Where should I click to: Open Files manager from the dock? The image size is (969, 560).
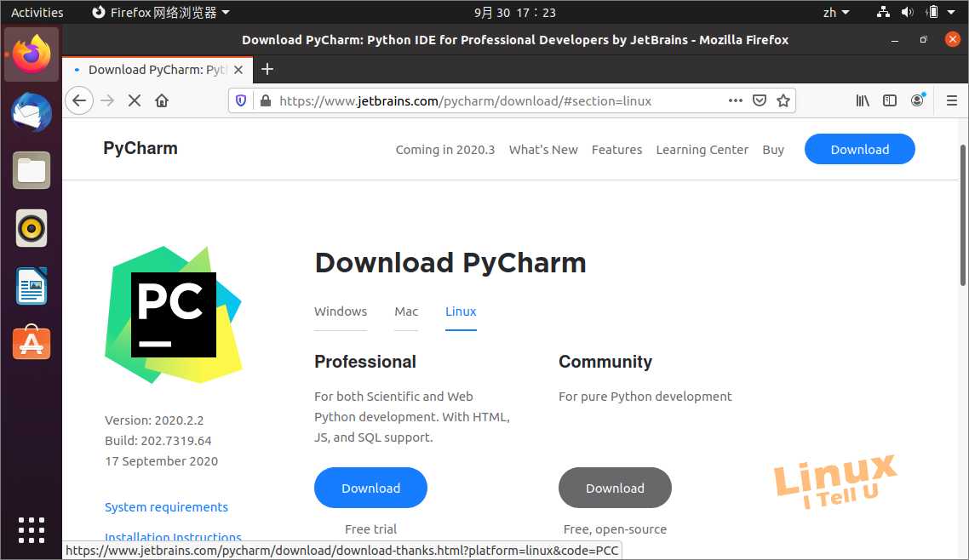click(x=32, y=170)
